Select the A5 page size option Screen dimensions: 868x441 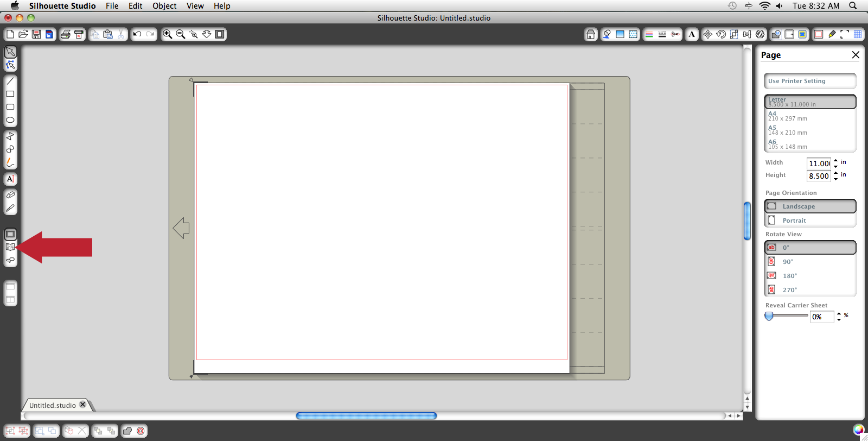click(810, 130)
